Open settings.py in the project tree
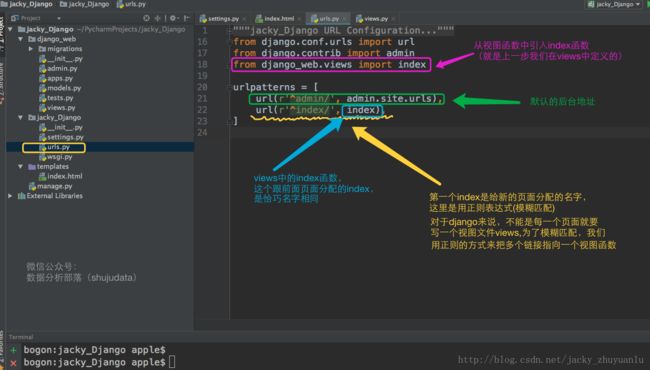Image resolution: width=650 pixels, height=370 pixels. [x=65, y=137]
